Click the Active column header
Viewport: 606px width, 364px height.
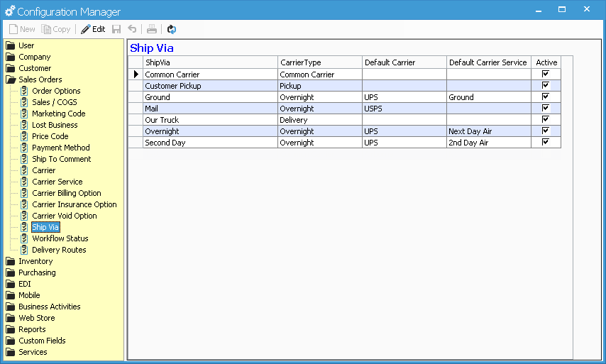546,62
